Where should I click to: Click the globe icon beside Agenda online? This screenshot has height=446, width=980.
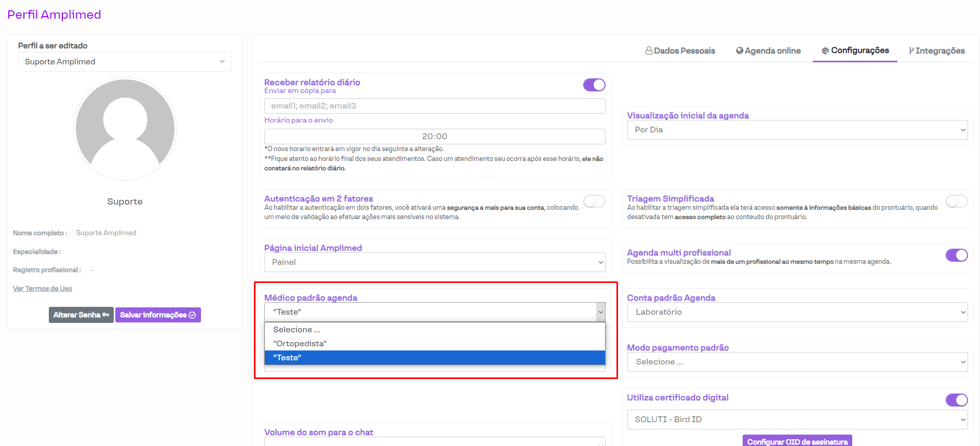pos(740,51)
